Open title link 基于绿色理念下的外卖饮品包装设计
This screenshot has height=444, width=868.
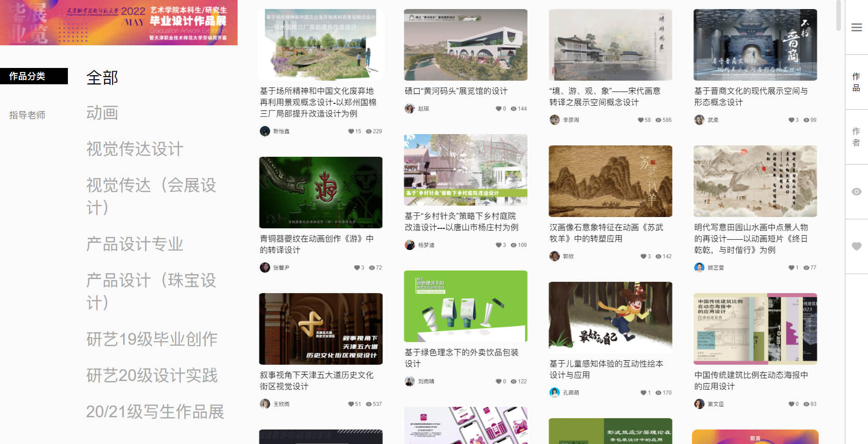[462, 358]
